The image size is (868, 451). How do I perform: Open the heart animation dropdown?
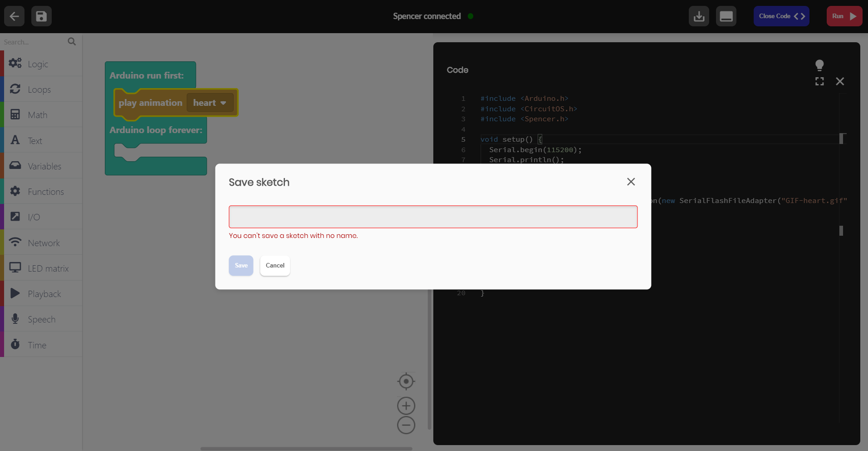[x=210, y=103]
